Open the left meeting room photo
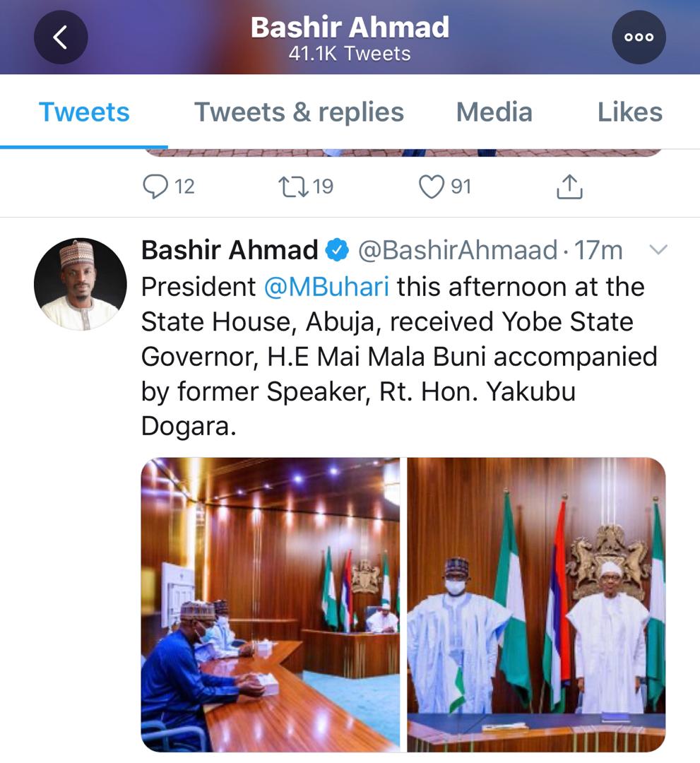700x763 pixels. (x=271, y=604)
